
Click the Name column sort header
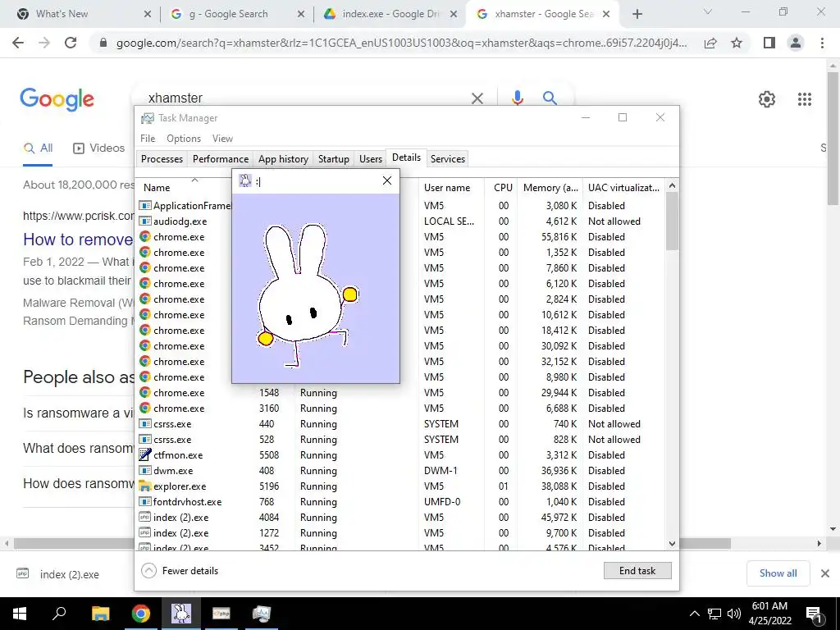[157, 188]
